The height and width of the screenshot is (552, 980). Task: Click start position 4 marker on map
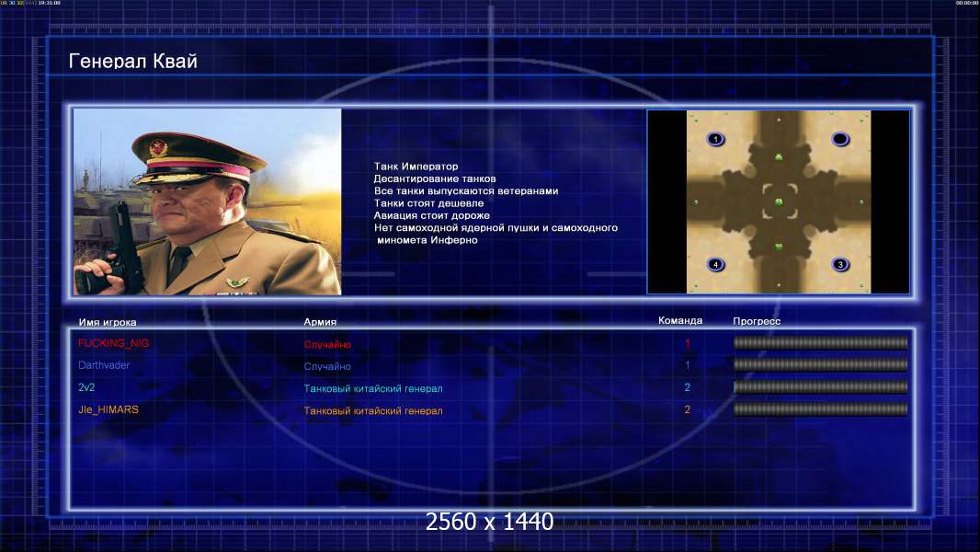[715, 264]
